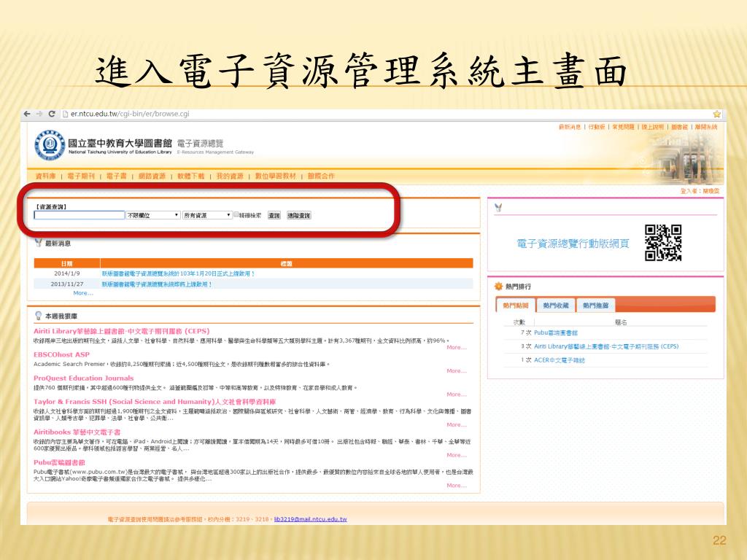Click More beside Airiti Library CEPS description

pos(457,348)
